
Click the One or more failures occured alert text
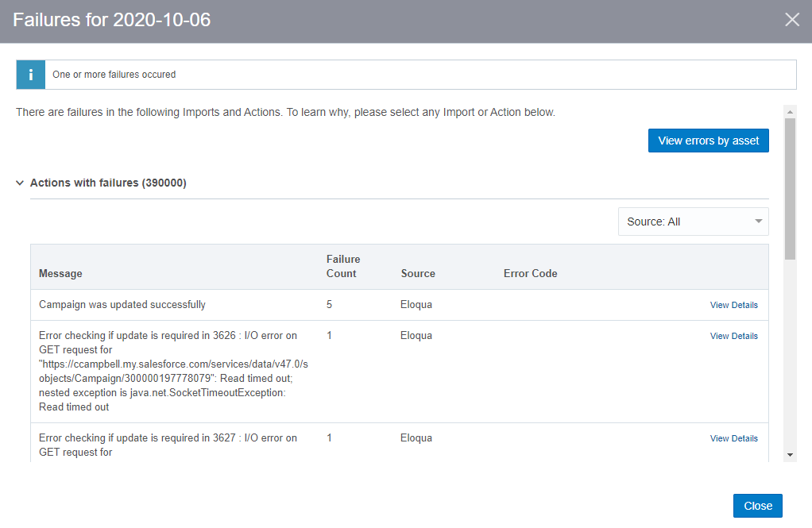coord(114,75)
